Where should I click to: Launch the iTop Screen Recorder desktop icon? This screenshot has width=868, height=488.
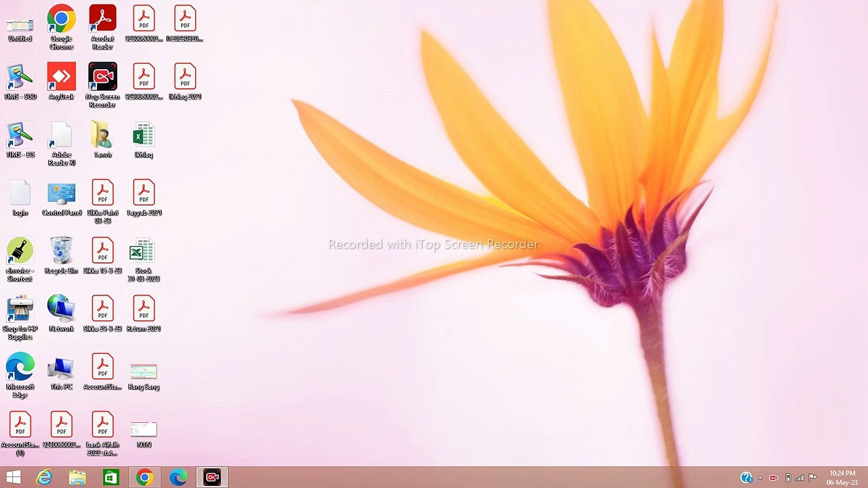[x=102, y=78]
